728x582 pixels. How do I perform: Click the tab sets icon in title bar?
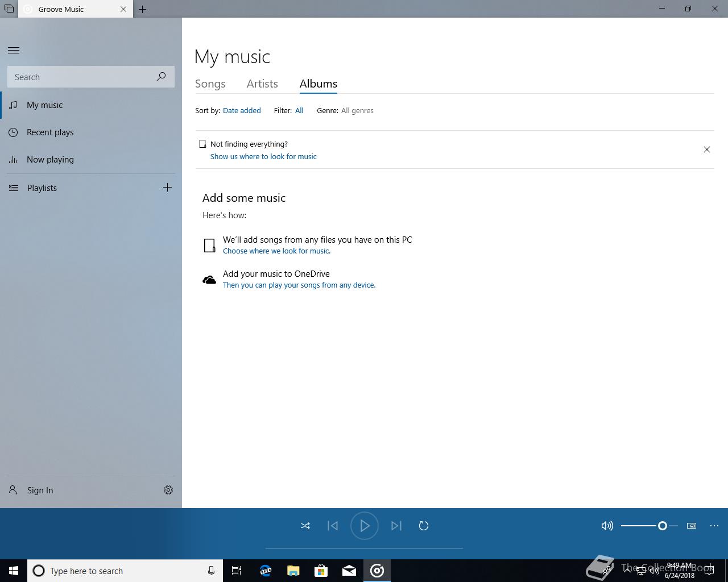(x=9, y=9)
